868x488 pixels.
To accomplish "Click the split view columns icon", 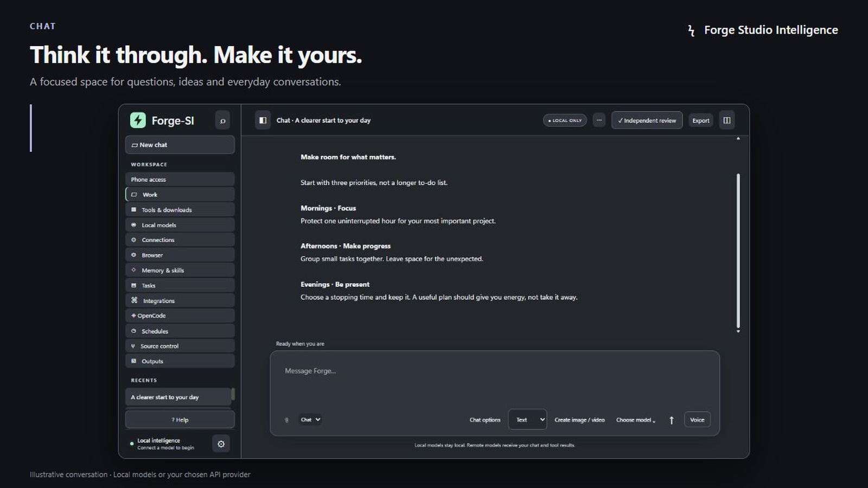I will tap(727, 120).
